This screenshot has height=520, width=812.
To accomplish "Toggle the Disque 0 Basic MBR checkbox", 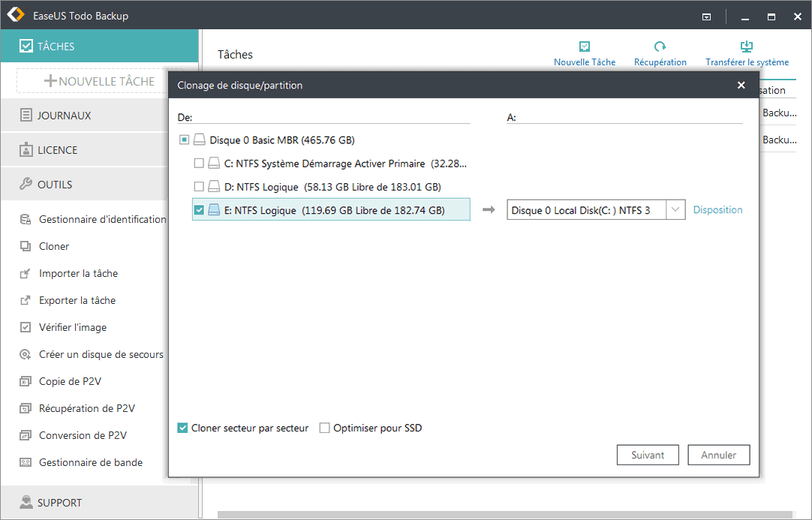I will (184, 140).
